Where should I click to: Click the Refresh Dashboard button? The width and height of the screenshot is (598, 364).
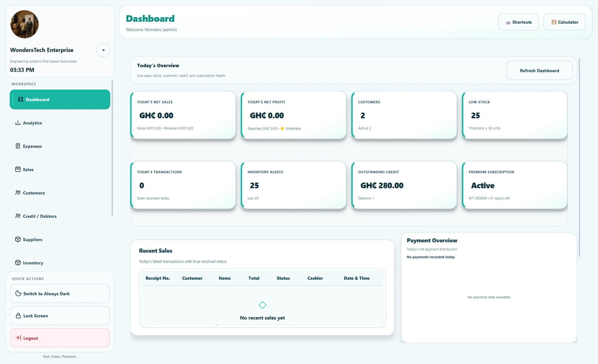[539, 71]
